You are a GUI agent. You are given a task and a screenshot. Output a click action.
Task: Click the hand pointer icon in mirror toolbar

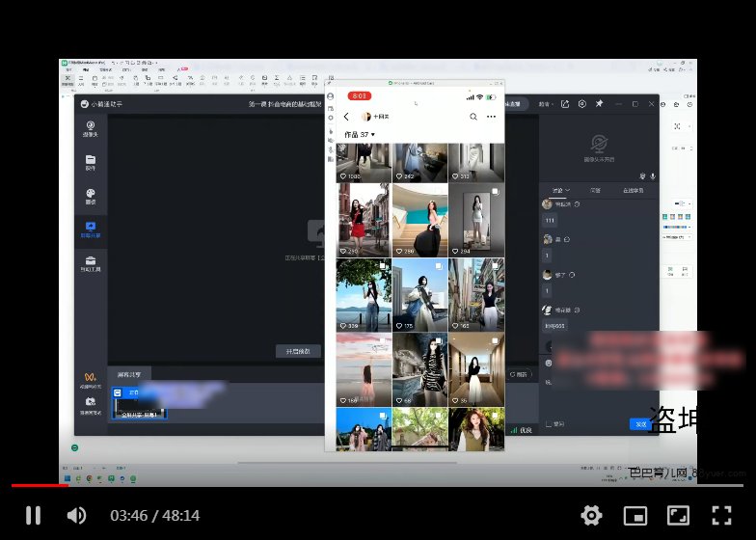point(330,131)
